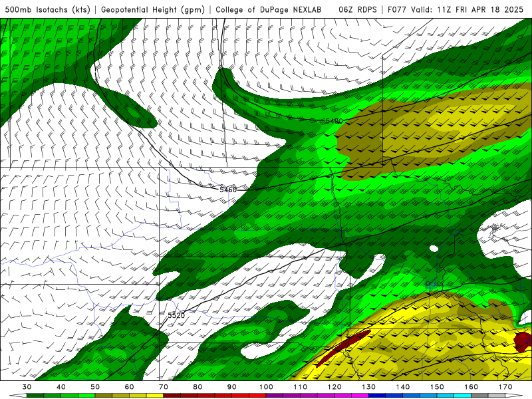Click the "F077 Valid: 11Z FRI APR 18 2025" text
The width and height of the screenshot is (532, 399).
pos(456,9)
